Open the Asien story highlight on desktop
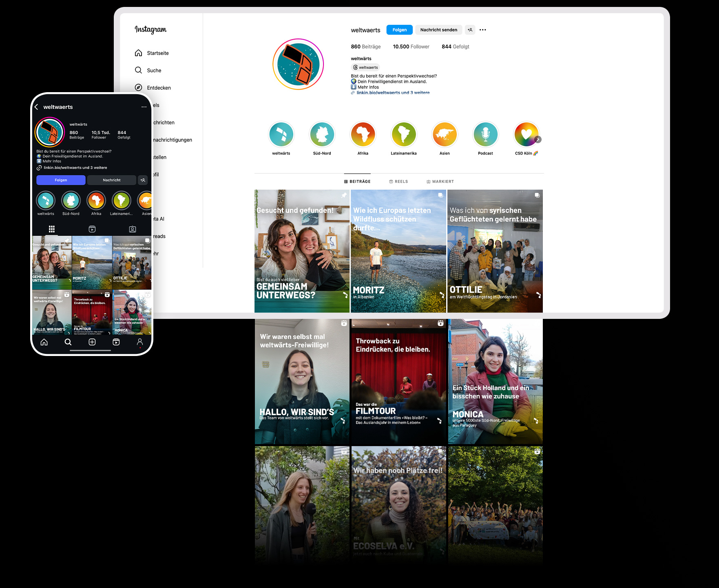 click(x=445, y=139)
